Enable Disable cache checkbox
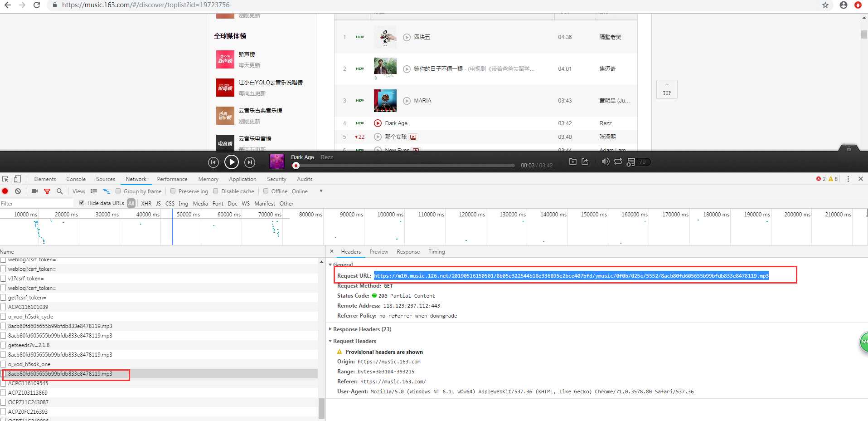868x421 pixels. pyautogui.click(x=216, y=191)
